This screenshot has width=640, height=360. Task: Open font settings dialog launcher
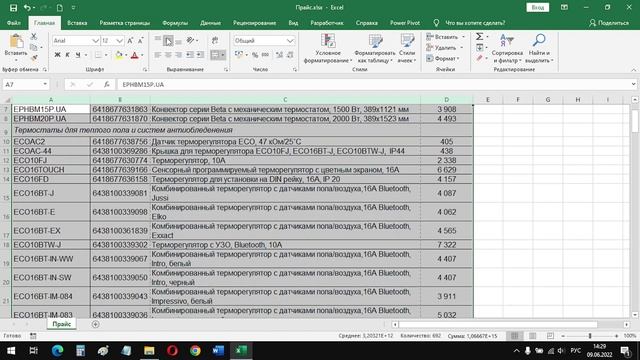[144, 70]
